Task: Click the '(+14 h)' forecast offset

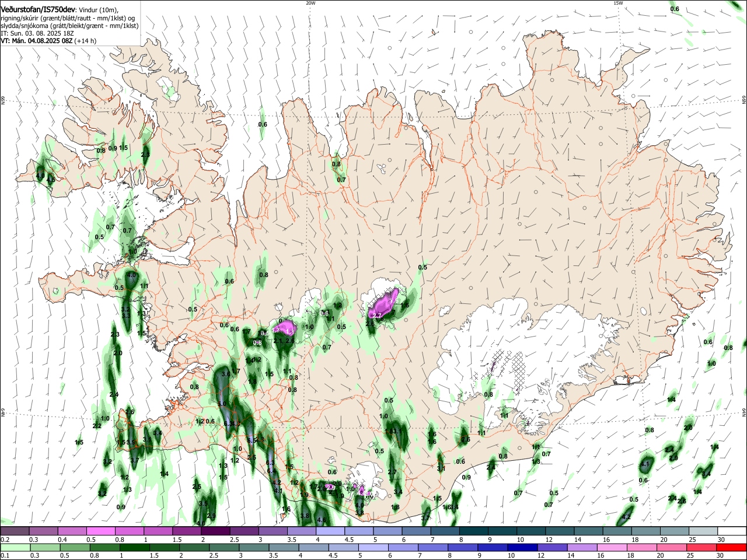Action: pos(85,41)
